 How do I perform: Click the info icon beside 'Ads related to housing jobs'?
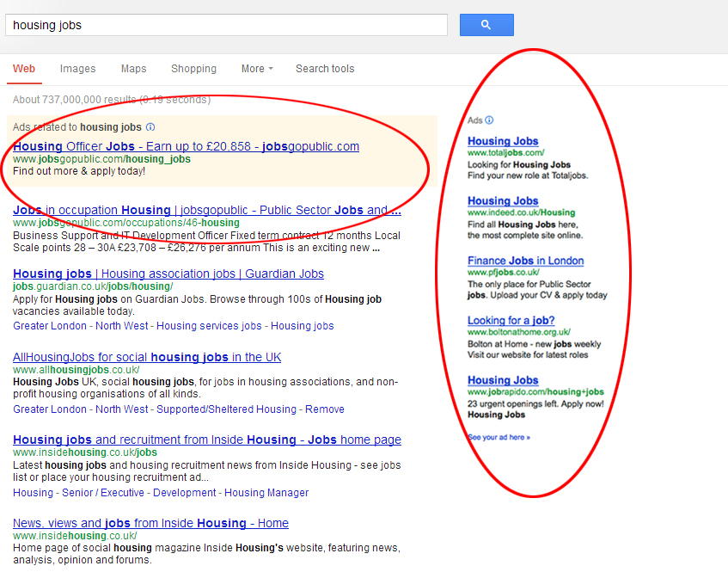coord(150,126)
